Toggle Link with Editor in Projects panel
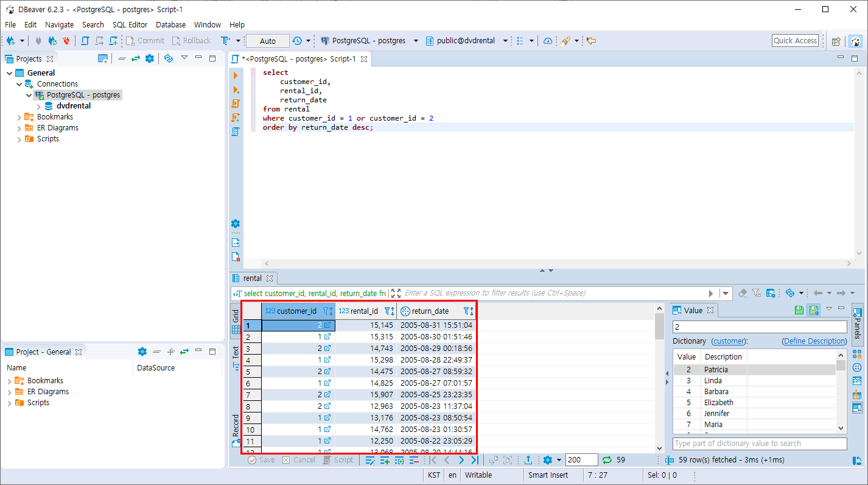This screenshot has height=485, width=868. (x=135, y=58)
